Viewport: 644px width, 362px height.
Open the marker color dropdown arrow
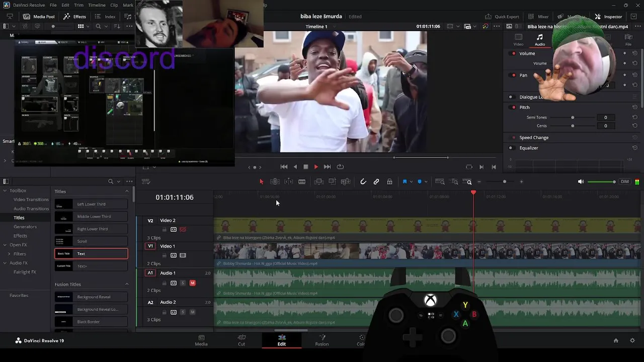(426, 182)
